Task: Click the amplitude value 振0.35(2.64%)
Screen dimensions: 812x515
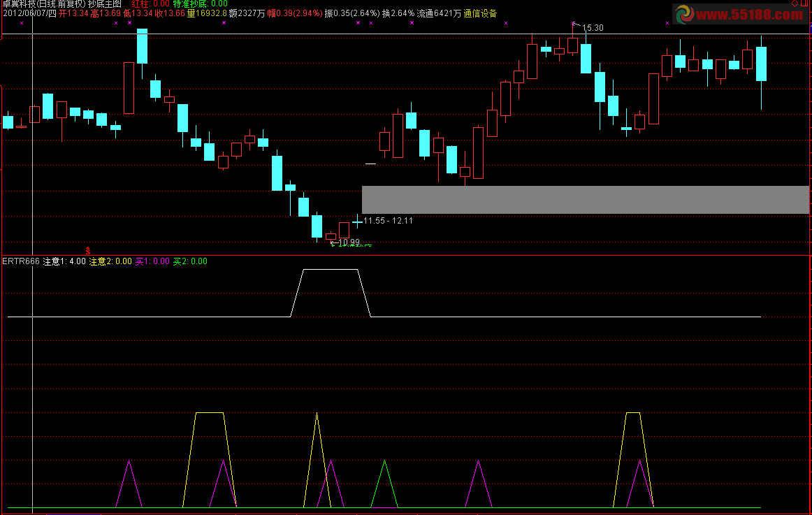Action: tap(352, 13)
